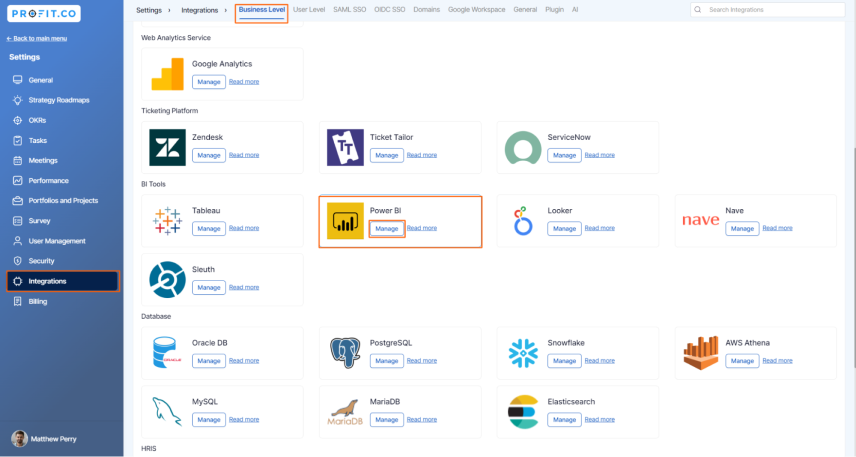Image resolution: width=856 pixels, height=457 pixels.
Task: Click Manage for Snowflake
Action: [564, 361]
